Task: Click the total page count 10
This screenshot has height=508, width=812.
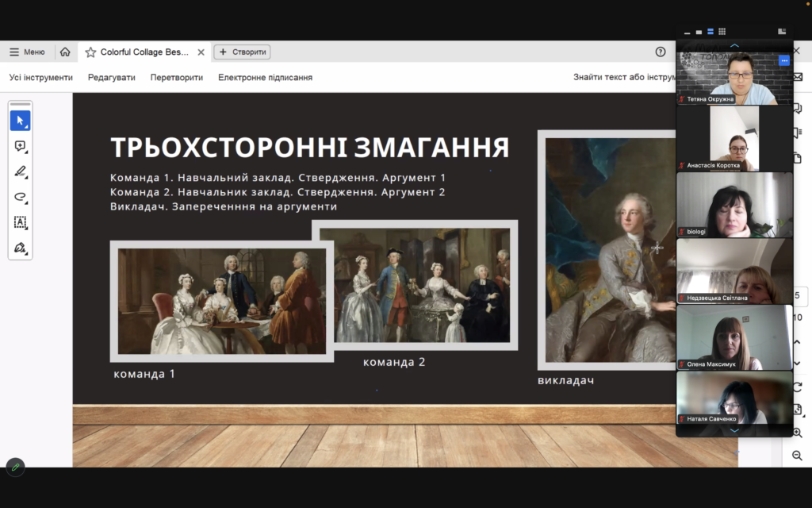Action: point(798,317)
